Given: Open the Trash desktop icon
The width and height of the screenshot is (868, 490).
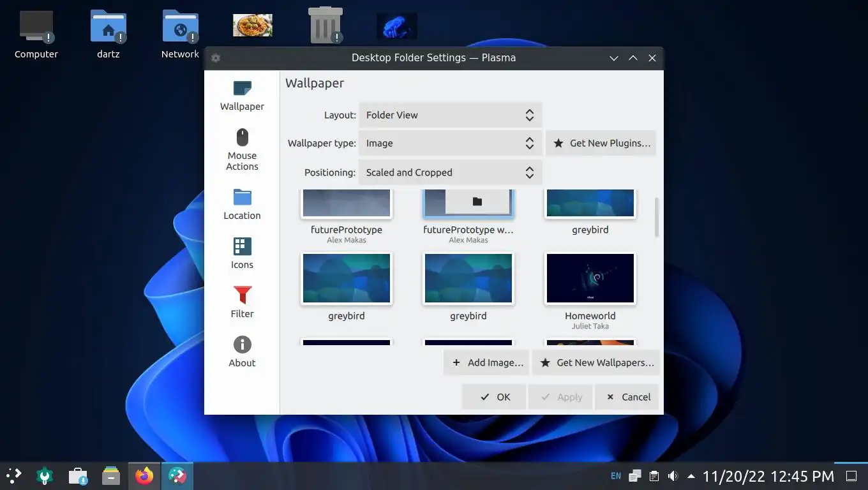Looking at the screenshot, I should pyautogui.click(x=325, y=26).
